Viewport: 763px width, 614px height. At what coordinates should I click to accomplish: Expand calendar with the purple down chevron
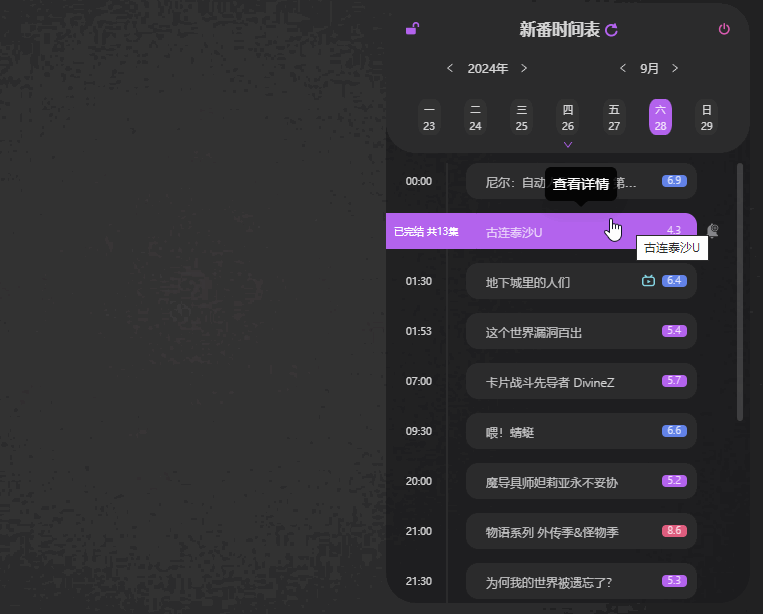pos(568,145)
